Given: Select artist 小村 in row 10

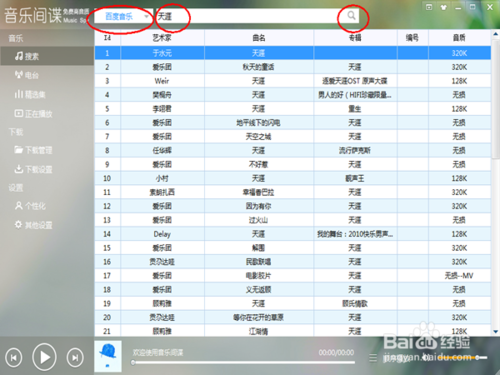Looking at the screenshot, I should tap(162, 178).
